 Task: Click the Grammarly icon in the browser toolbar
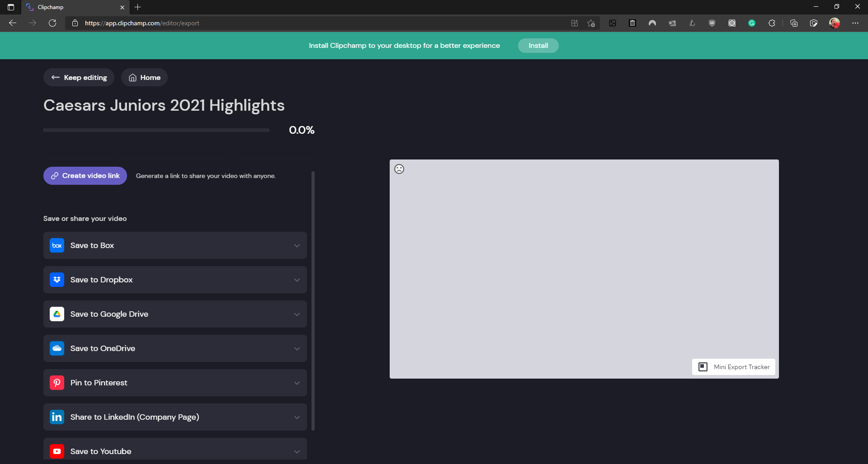pos(752,23)
